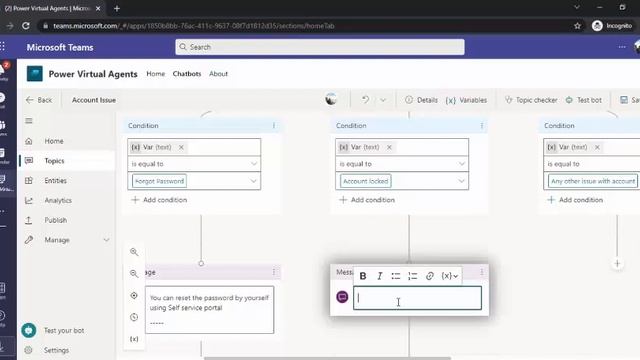Remove Var variable from Forgot Password condition

click(x=181, y=147)
